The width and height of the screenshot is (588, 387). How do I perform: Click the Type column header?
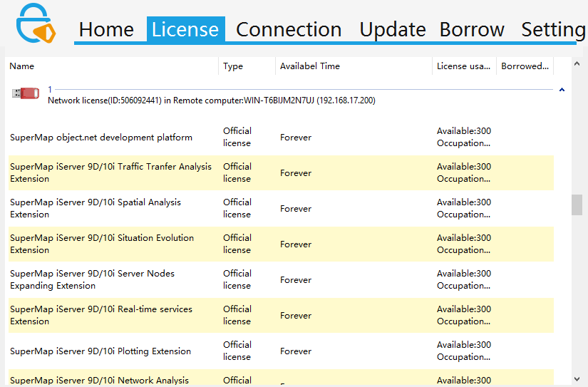tap(233, 66)
